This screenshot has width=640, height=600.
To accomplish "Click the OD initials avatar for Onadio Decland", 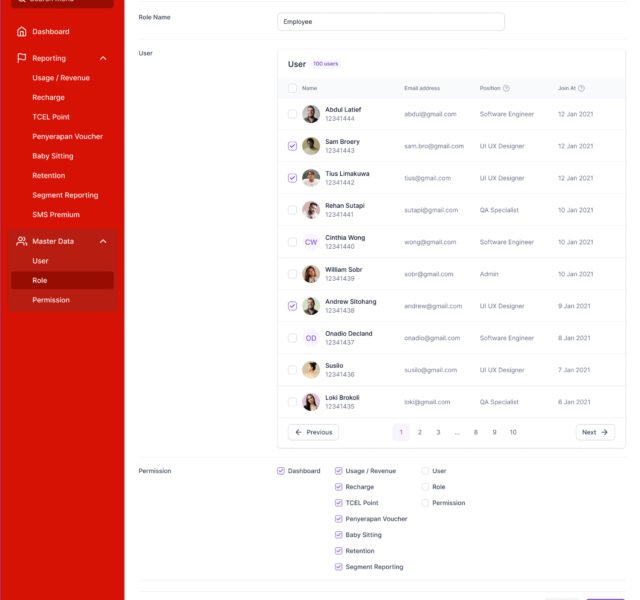I will (x=311, y=338).
